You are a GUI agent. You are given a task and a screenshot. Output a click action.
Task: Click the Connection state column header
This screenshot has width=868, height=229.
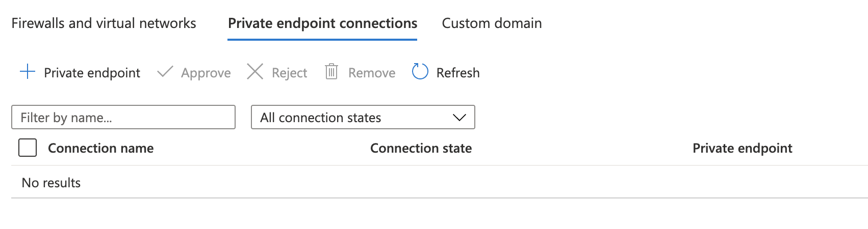click(x=421, y=148)
